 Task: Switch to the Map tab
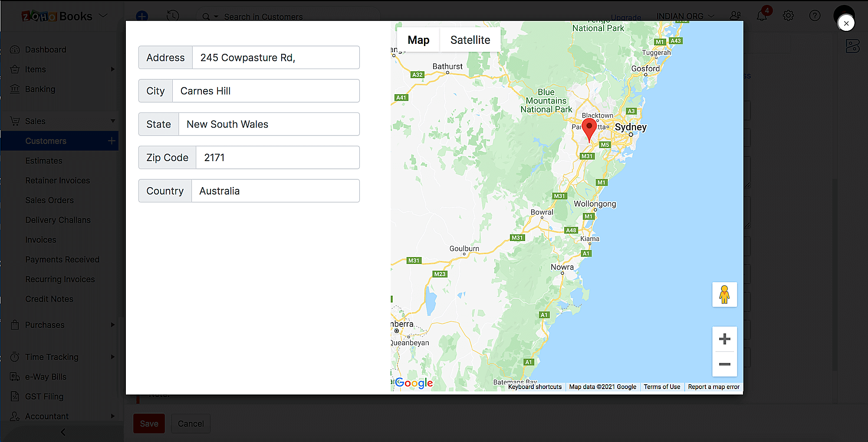[418, 40]
